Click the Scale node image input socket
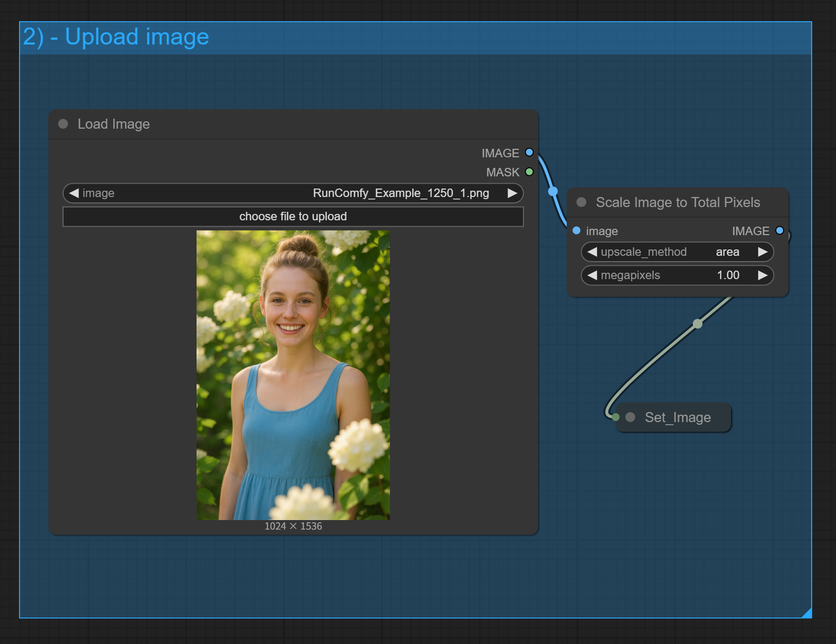Viewport: 836px width, 644px height. pos(576,230)
